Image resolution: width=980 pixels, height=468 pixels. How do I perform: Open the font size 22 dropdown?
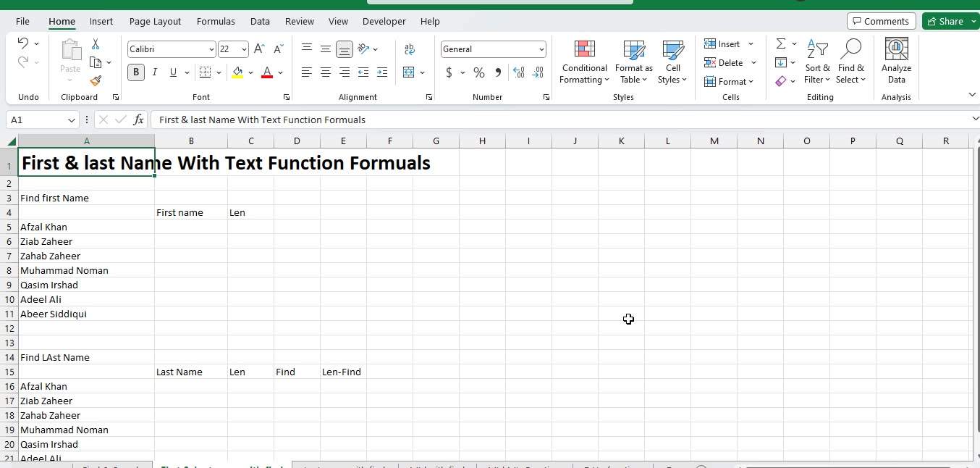click(x=244, y=49)
